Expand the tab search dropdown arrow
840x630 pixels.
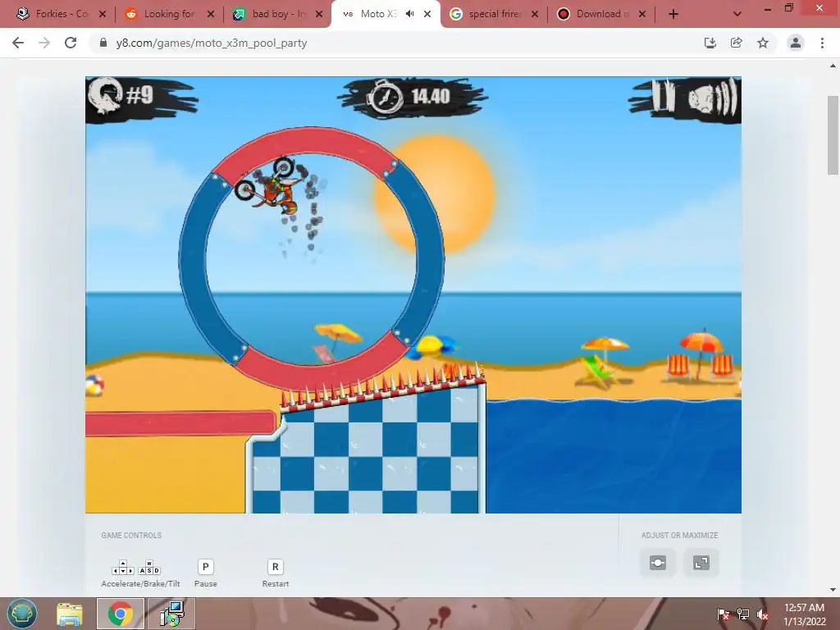[737, 14]
